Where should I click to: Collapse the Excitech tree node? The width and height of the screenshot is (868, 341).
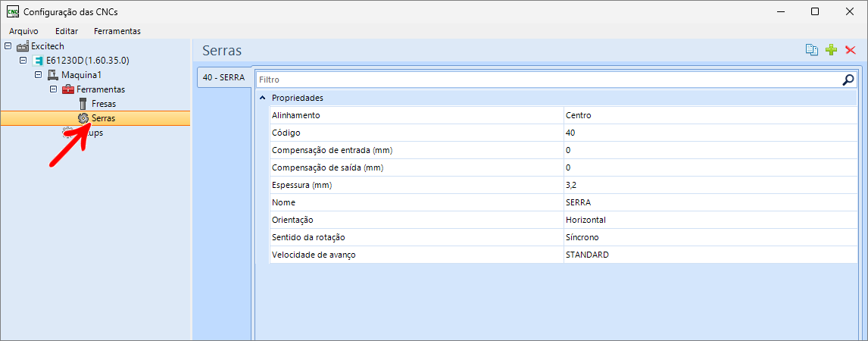pyautogui.click(x=8, y=46)
